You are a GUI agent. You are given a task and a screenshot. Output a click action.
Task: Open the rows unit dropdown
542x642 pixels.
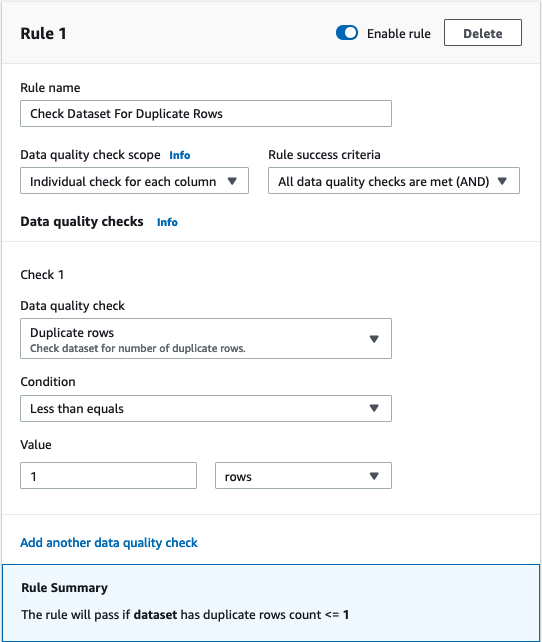coord(303,476)
